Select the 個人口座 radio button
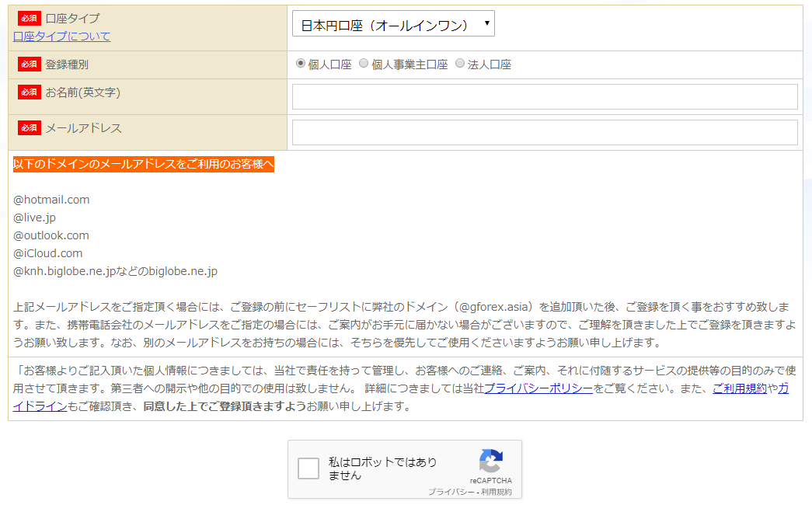Screen dimensions: 812x505 tap(301, 64)
